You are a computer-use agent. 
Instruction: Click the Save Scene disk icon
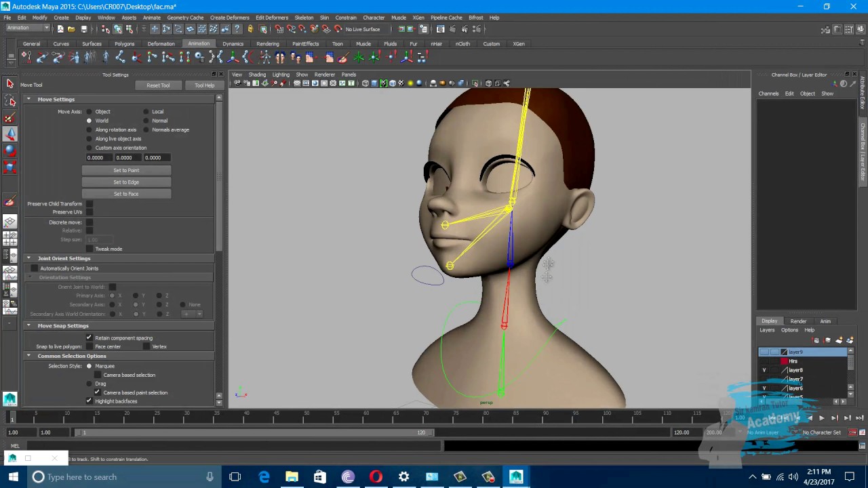click(x=83, y=29)
